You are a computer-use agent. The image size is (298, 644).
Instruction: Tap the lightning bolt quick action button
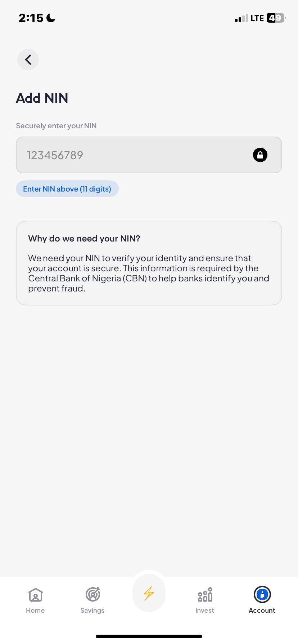[149, 593]
